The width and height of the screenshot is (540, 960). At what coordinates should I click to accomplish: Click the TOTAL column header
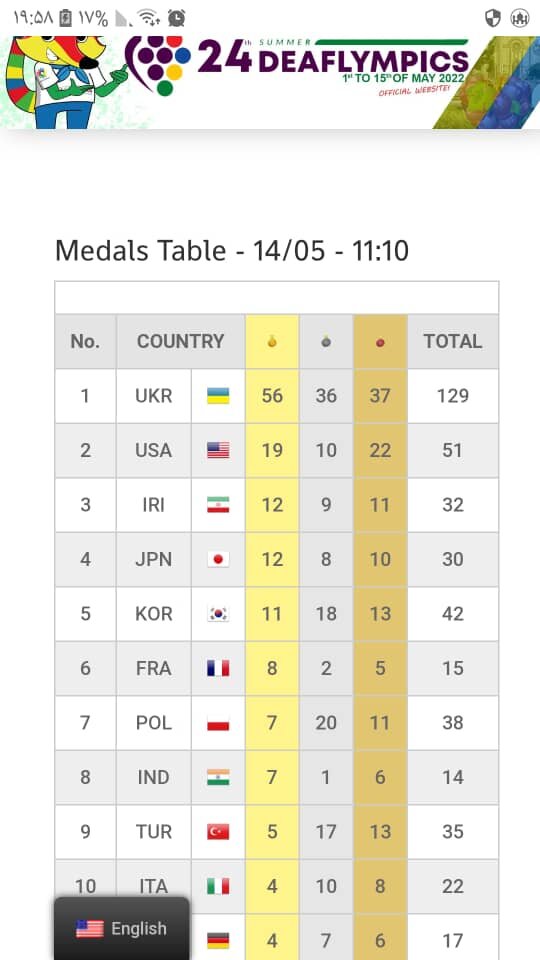click(453, 341)
